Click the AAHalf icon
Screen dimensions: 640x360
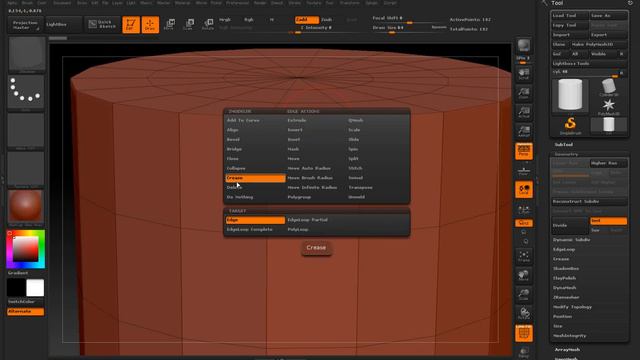524,131
